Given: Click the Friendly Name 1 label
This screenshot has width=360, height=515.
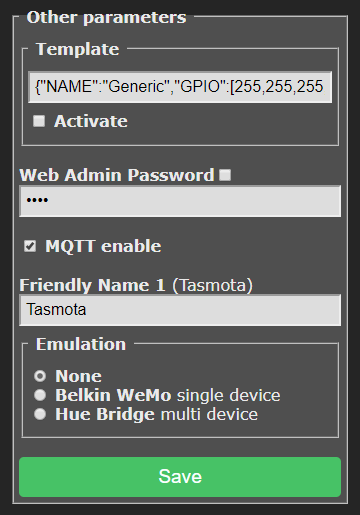Looking at the screenshot, I should click(136, 285).
